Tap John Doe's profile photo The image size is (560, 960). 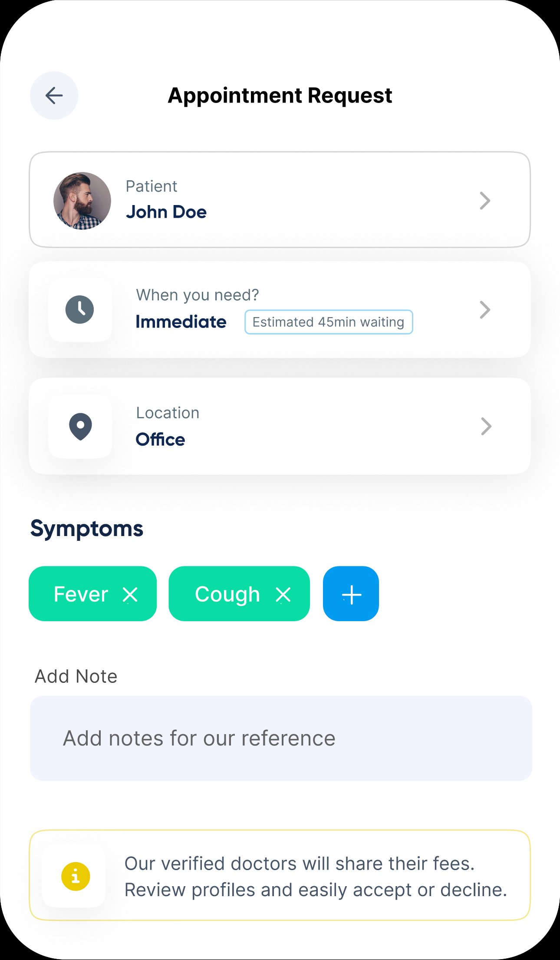click(x=82, y=201)
